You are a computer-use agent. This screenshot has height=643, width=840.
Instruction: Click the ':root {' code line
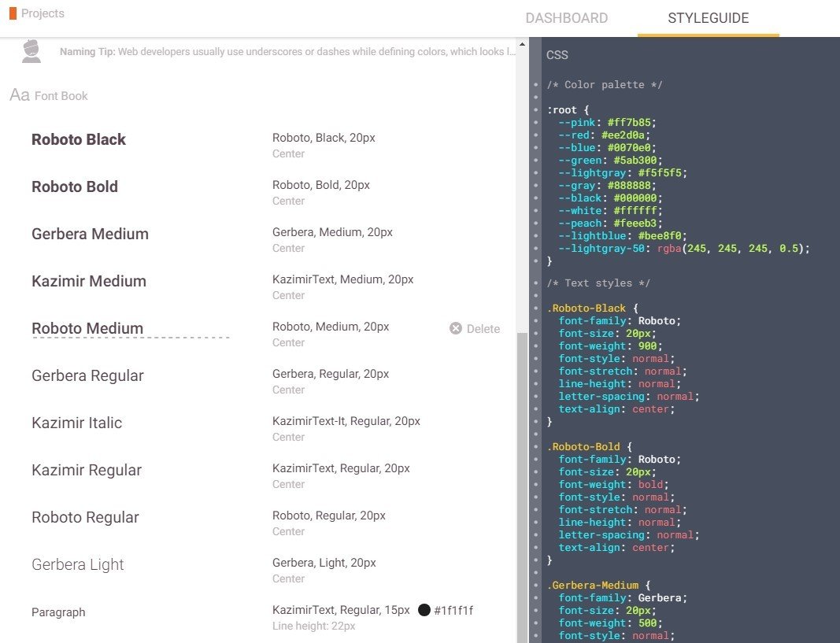tap(568, 109)
